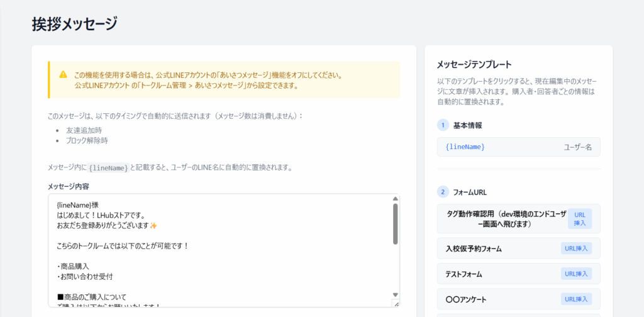
Task: Insert URL for タグ動作確認用 form
Action: coord(580,218)
